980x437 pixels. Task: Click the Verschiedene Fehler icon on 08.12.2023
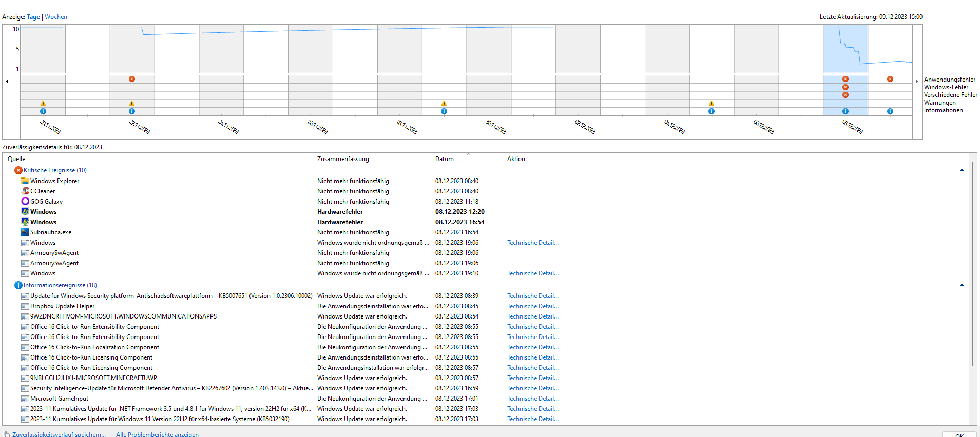846,95
